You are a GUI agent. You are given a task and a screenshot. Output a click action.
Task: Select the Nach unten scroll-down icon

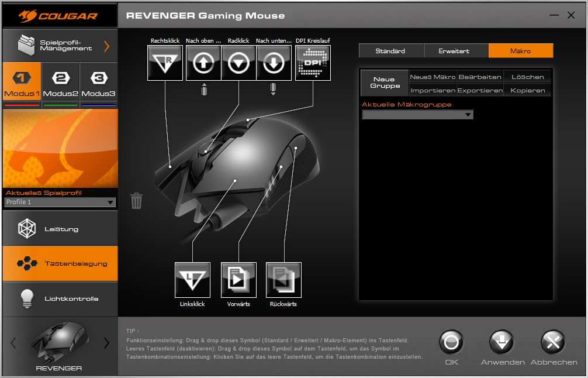click(x=274, y=63)
